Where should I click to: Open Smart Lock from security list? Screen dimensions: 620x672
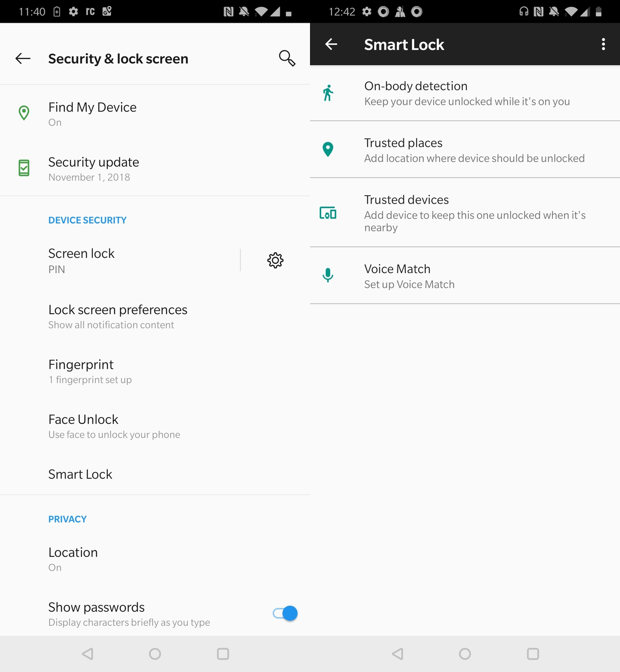pyautogui.click(x=80, y=474)
